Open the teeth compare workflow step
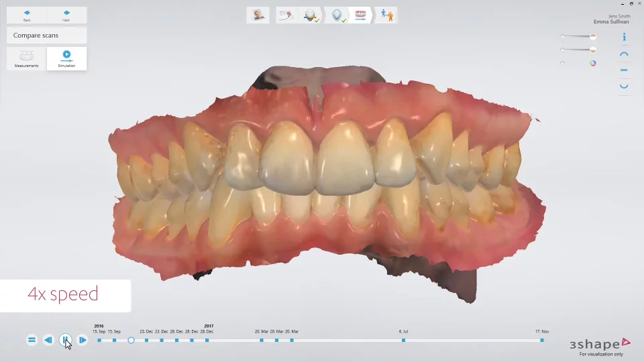The width and height of the screenshot is (644, 362). 361,15
